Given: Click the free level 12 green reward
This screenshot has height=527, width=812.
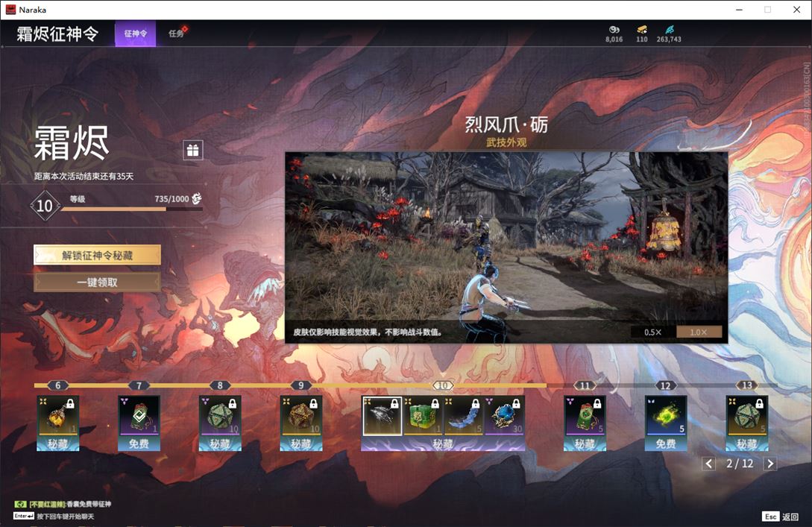Looking at the screenshot, I should pos(665,416).
